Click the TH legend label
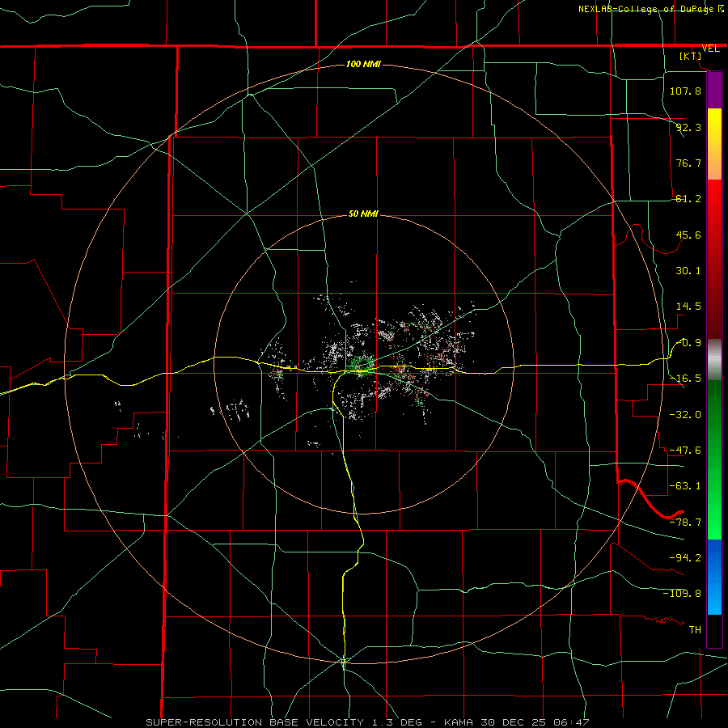The width and height of the screenshot is (728, 728). tap(695, 630)
